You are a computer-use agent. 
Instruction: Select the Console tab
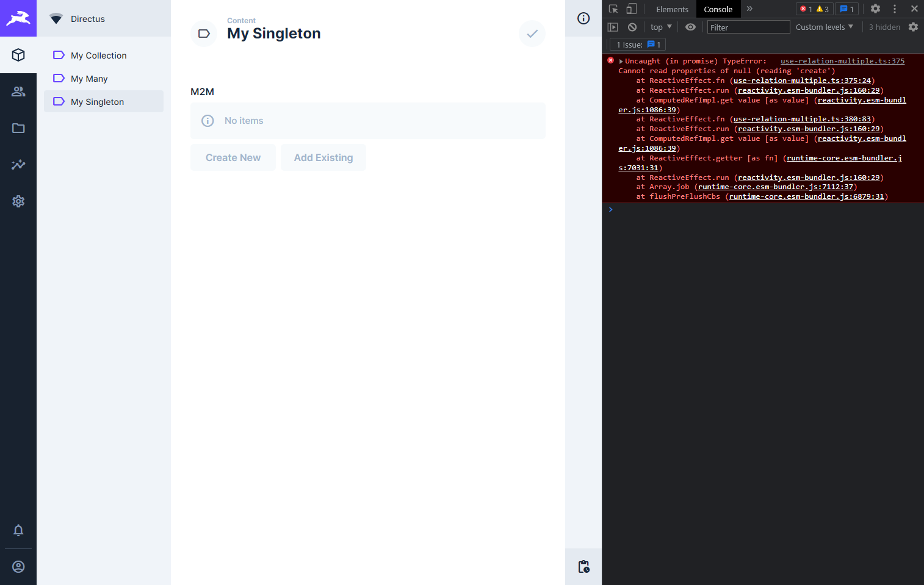(x=718, y=9)
